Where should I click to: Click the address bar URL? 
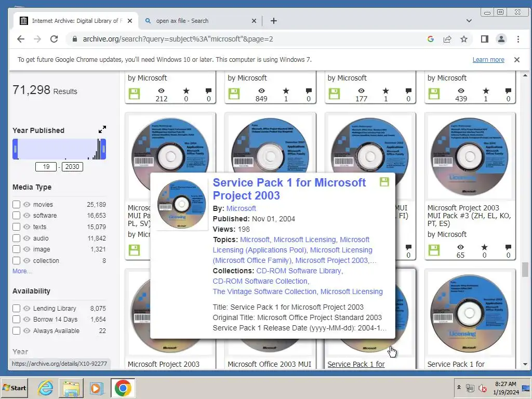(x=178, y=39)
